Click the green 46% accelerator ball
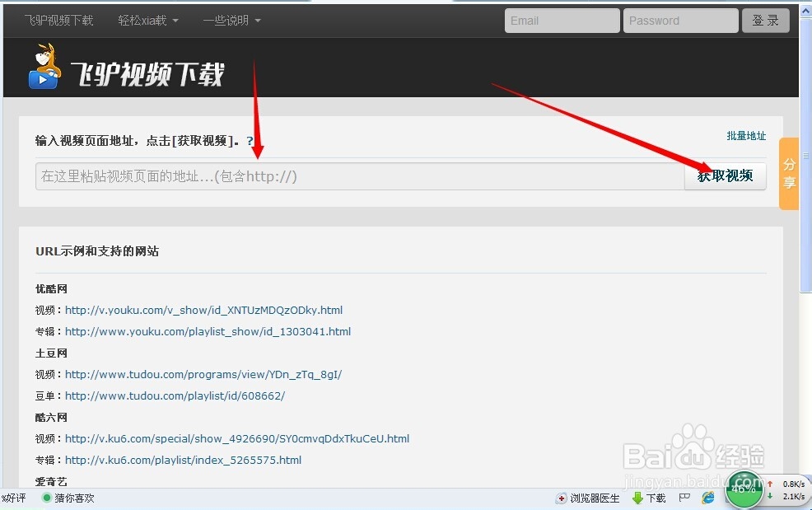Screen dimensions: 812x510 click(x=744, y=489)
